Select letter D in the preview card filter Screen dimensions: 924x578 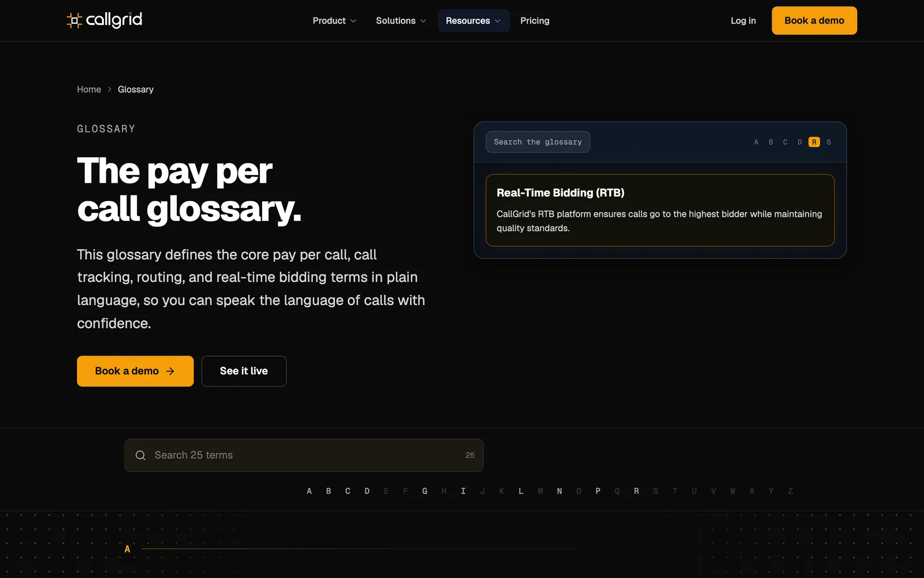[799, 142]
